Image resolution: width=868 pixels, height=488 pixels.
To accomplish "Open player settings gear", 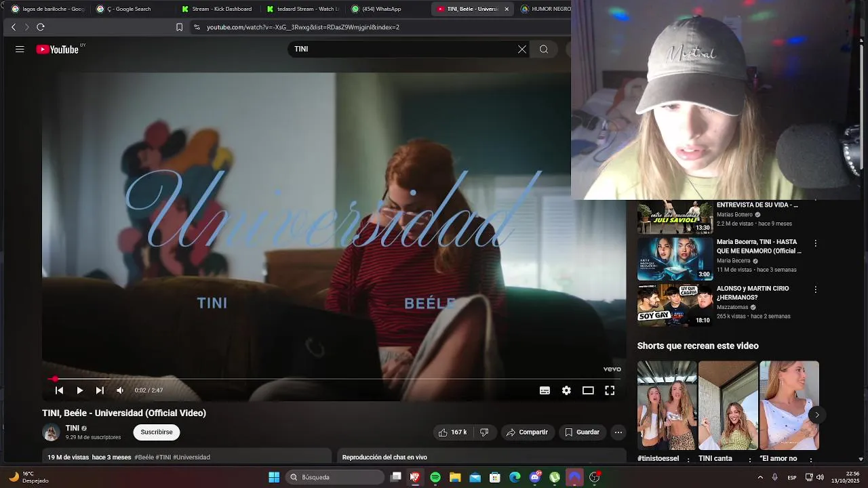I will pos(566,390).
